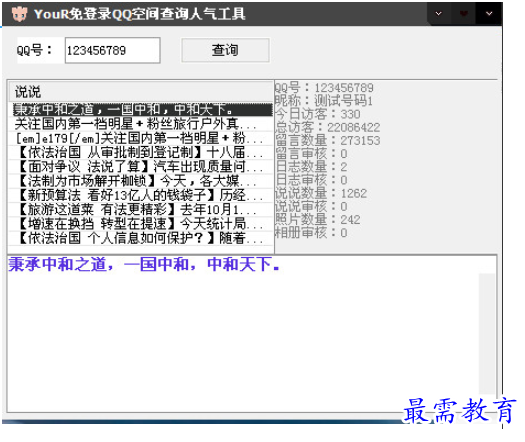The height and width of the screenshot is (442, 525).
Task: Click the 日志审核:0 info line
Action: click(311, 180)
